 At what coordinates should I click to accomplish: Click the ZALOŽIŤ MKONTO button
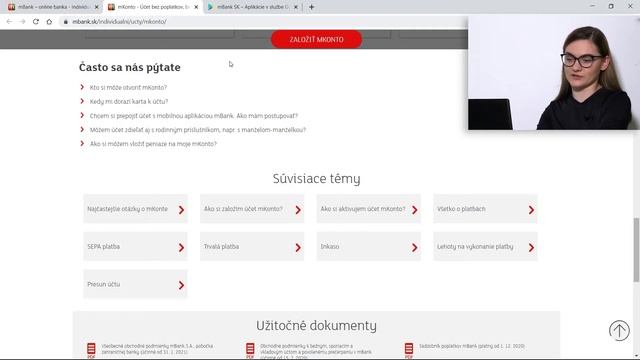[316, 40]
